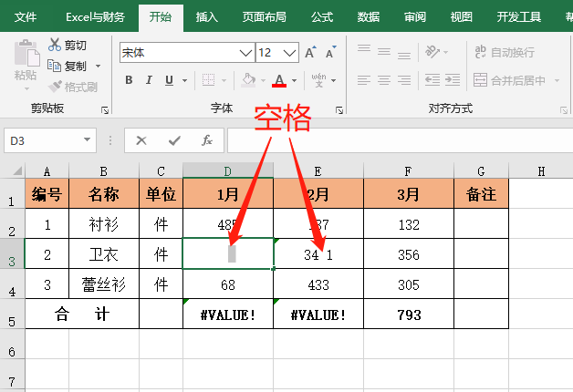573x392 pixels.
Task: Open the Merge and Center dropdown arrow
Action: (557, 80)
